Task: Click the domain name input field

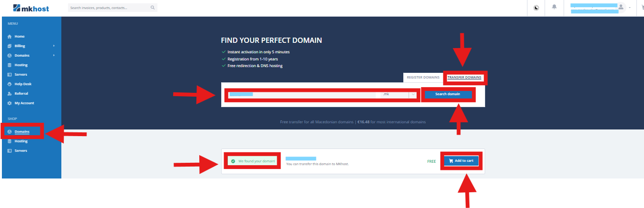Action: tap(302, 95)
